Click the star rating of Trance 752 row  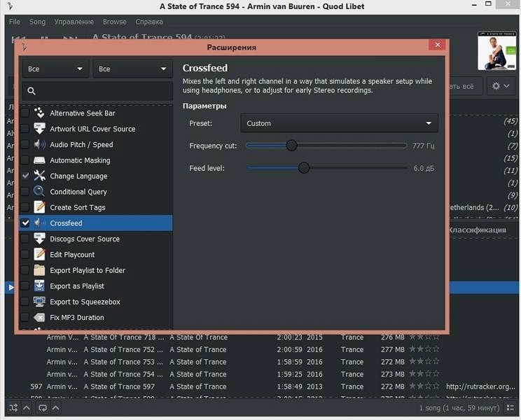[424, 349]
